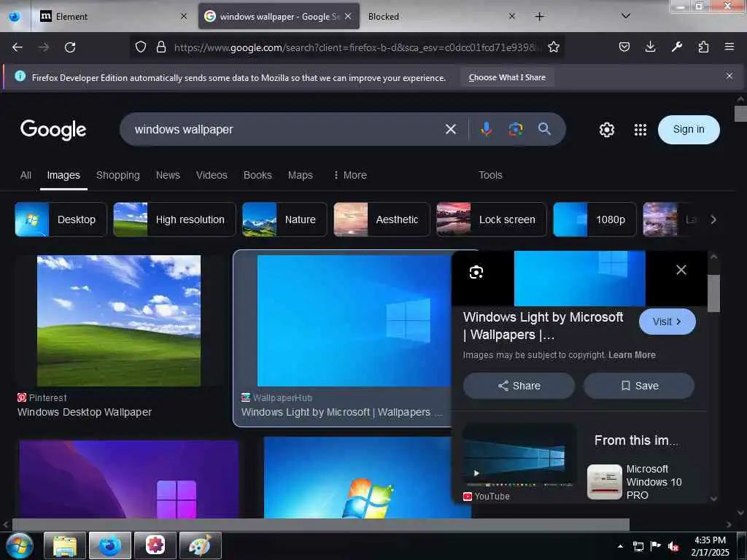This screenshot has width=747, height=560.
Task: Play the YouTube video thumbnail
Action: tap(519, 456)
